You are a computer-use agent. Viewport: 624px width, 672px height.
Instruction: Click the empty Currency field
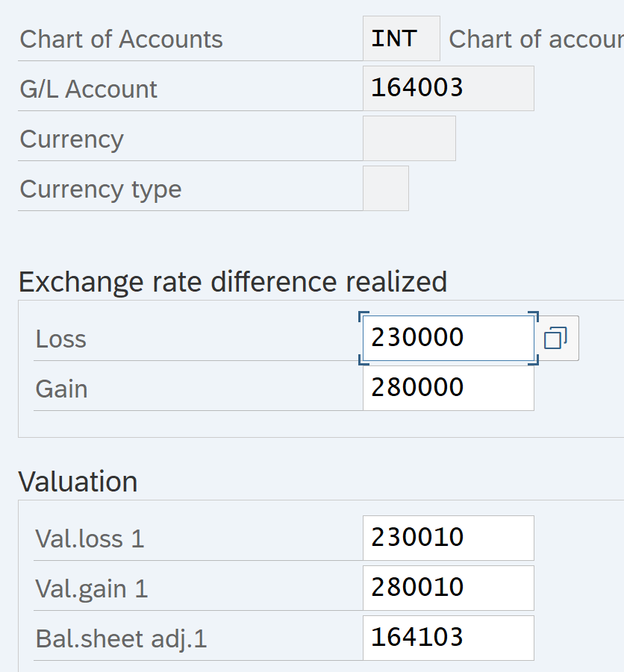pos(408,139)
